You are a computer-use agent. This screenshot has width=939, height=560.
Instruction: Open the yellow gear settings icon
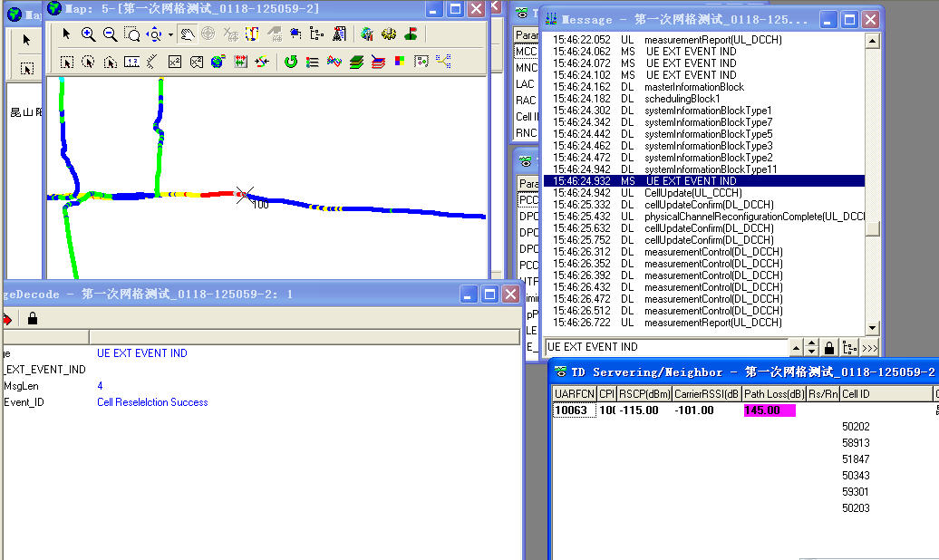pos(389,34)
